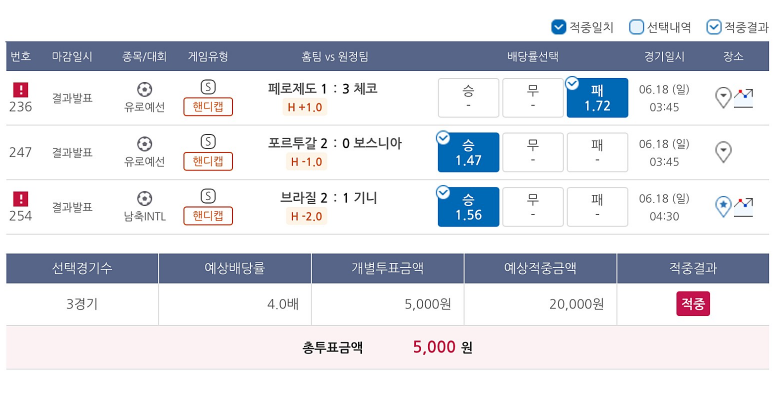Click the soccer ball icon for 남축INTL match
This screenshot has height=400, width=778.
pos(144,199)
